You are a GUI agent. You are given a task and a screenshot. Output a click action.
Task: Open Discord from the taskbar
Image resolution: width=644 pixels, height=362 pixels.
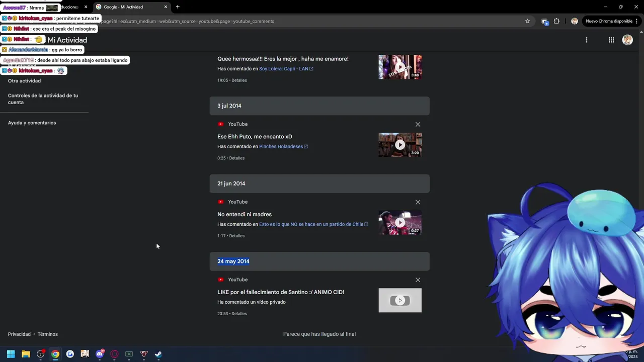[100, 354]
